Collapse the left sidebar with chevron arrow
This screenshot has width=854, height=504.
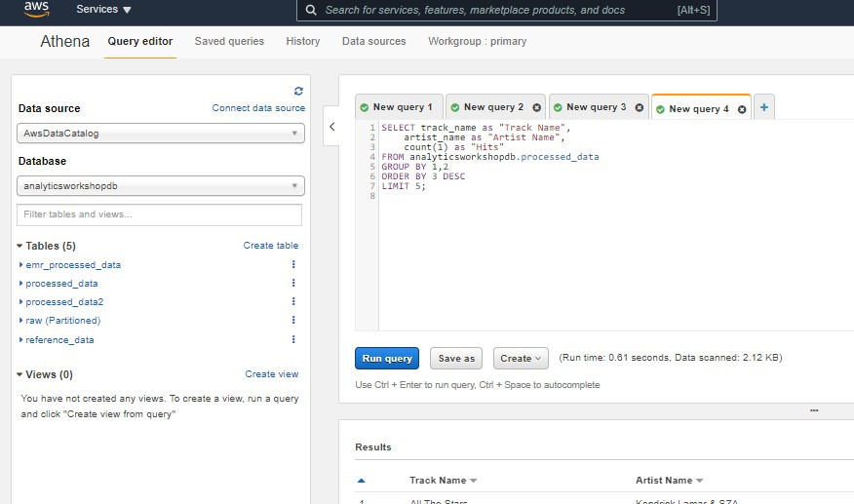(x=332, y=127)
